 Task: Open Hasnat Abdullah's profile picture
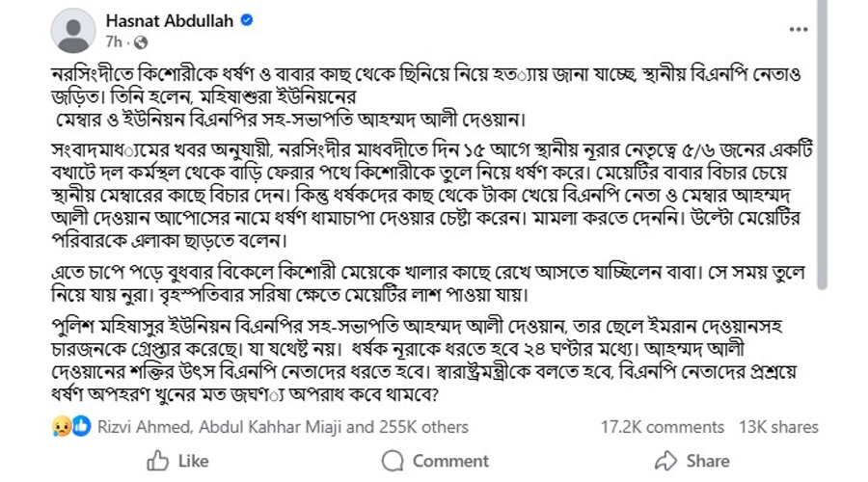click(76, 31)
